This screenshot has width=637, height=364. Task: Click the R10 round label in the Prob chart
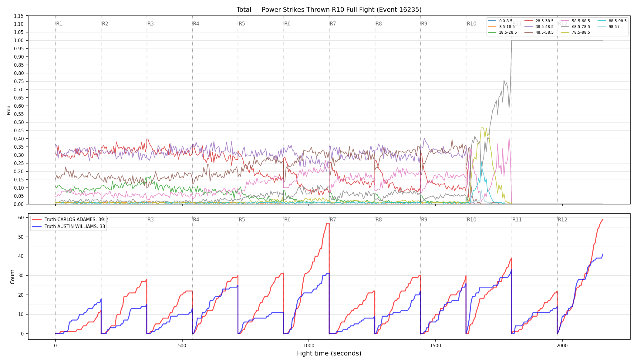(x=472, y=24)
